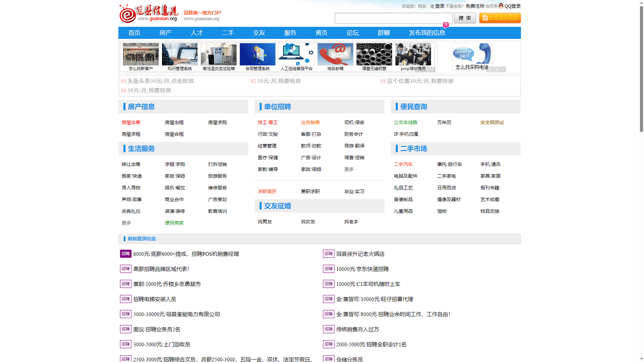Open the pmp培训费用 ad thumbnail
This screenshot has width=644, height=362.
point(413,57)
